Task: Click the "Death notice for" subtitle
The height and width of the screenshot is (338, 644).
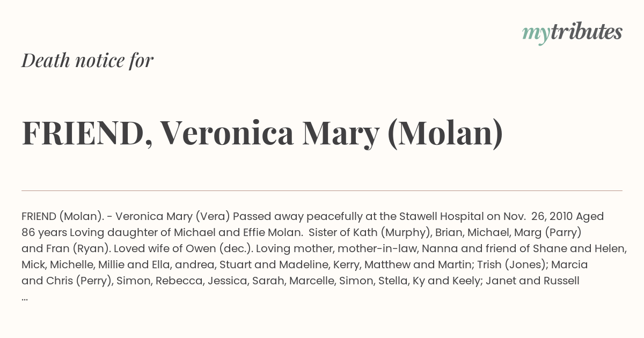Action: [87, 61]
